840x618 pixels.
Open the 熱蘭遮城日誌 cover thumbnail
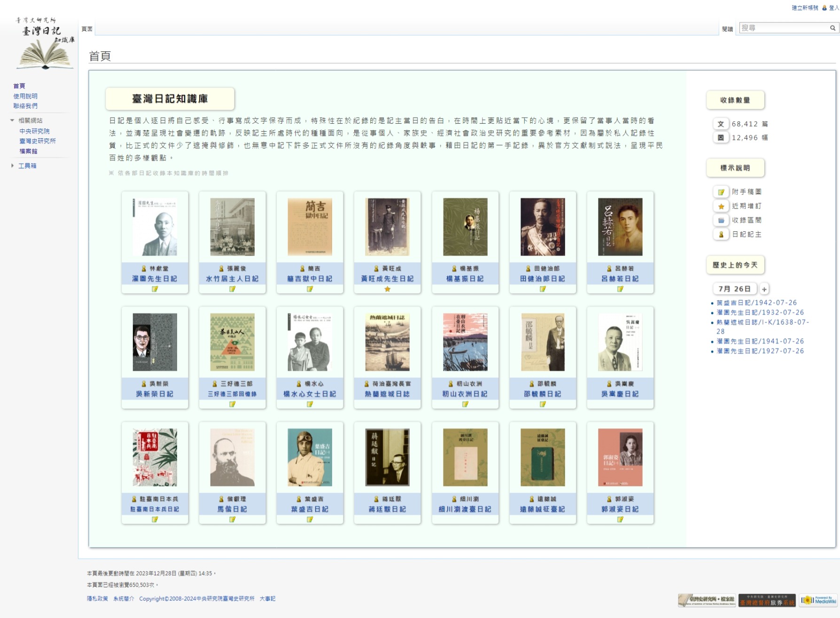coord(387,342)
